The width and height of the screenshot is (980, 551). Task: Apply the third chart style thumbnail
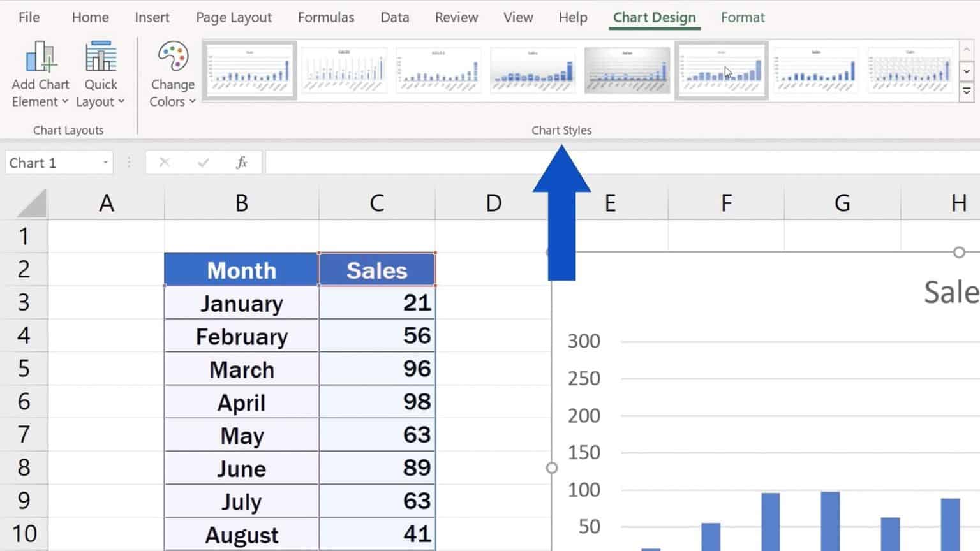[x=438, y=71]
